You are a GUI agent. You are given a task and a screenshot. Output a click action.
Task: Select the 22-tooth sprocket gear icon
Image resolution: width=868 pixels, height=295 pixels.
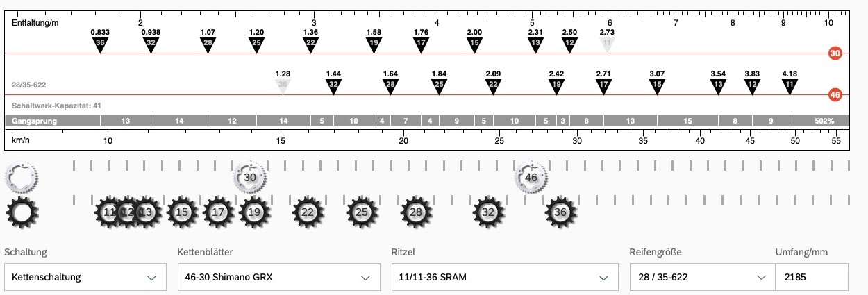tap(308, 212)
